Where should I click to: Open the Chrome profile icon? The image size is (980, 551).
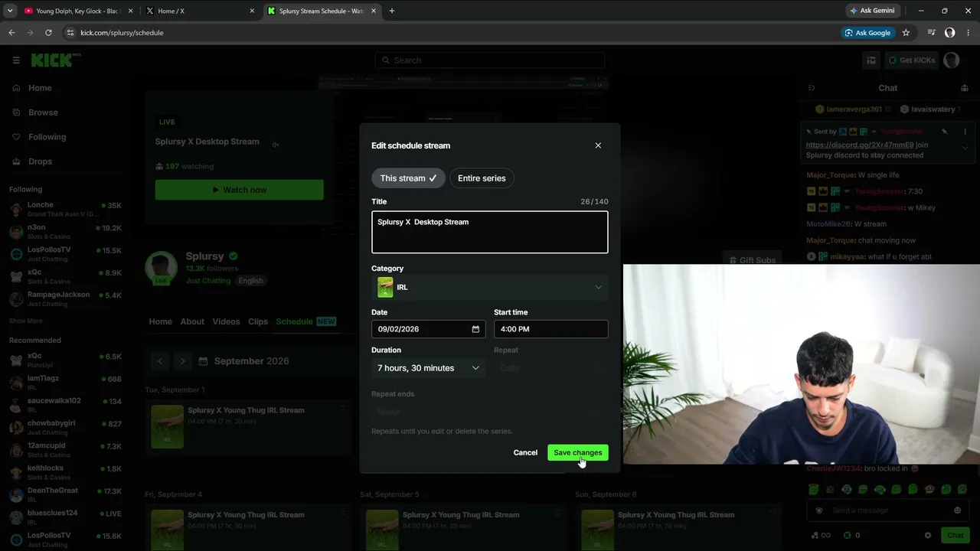(950, 33)
